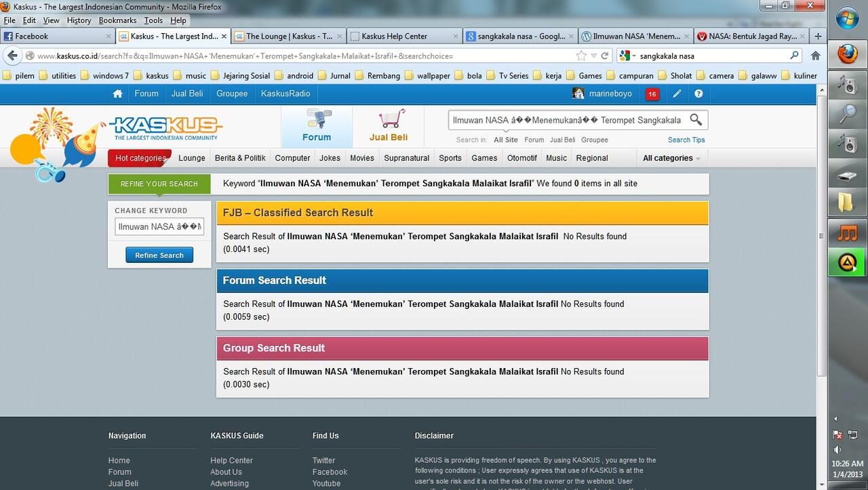The width and height of the screenshot is (868, 490).
Task: Open the orange music note taskbar application
Action: [x=847, y=233]
